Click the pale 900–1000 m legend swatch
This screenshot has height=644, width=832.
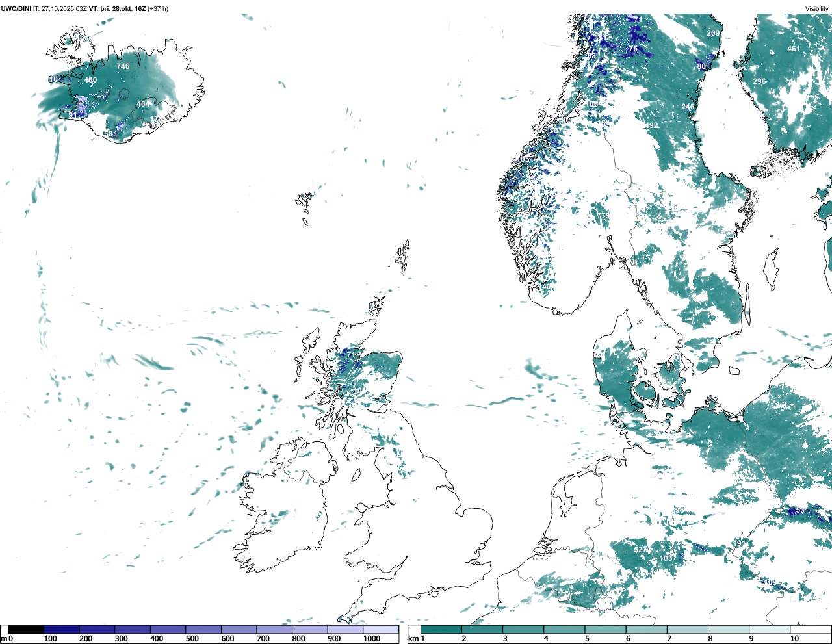tap(345, 629)
